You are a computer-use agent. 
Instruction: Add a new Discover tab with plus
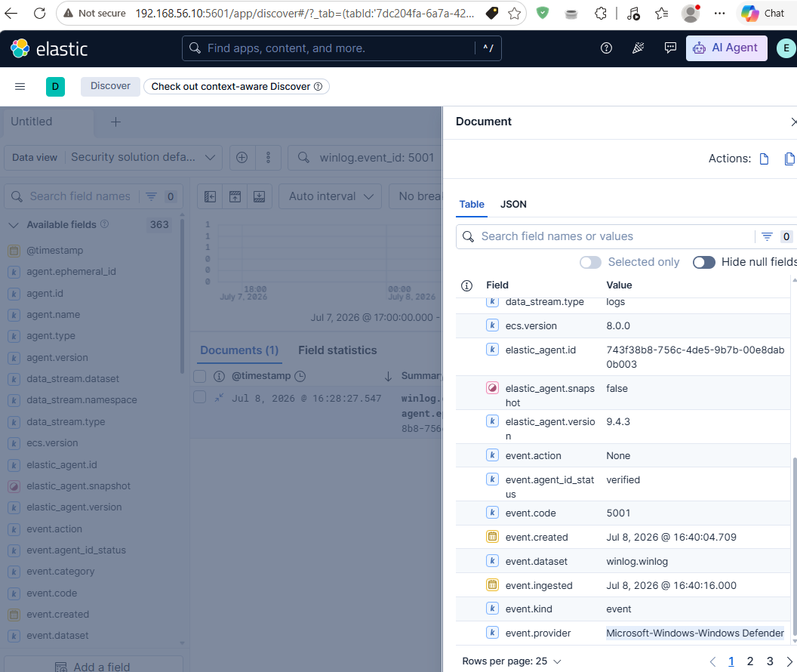116,122
